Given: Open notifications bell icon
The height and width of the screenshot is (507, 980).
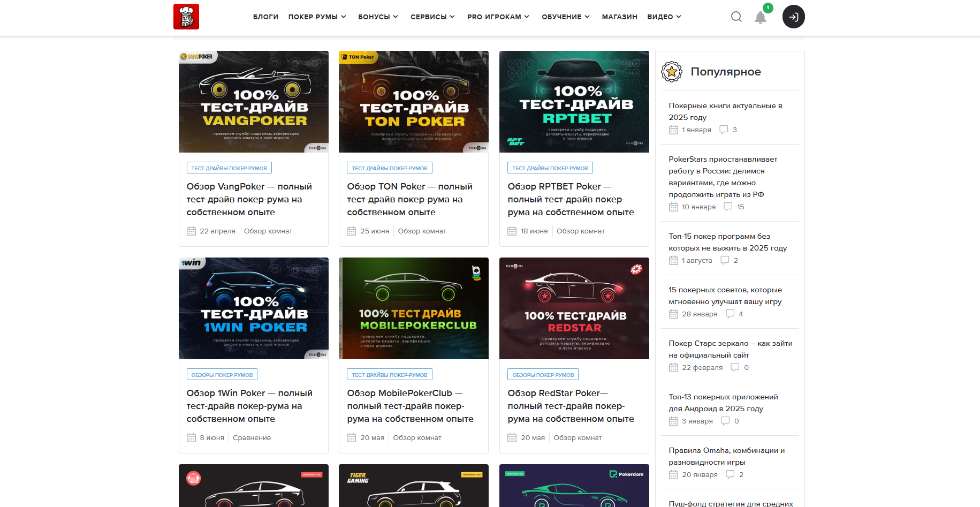Looking at the screenshot, I should [760, 17].
